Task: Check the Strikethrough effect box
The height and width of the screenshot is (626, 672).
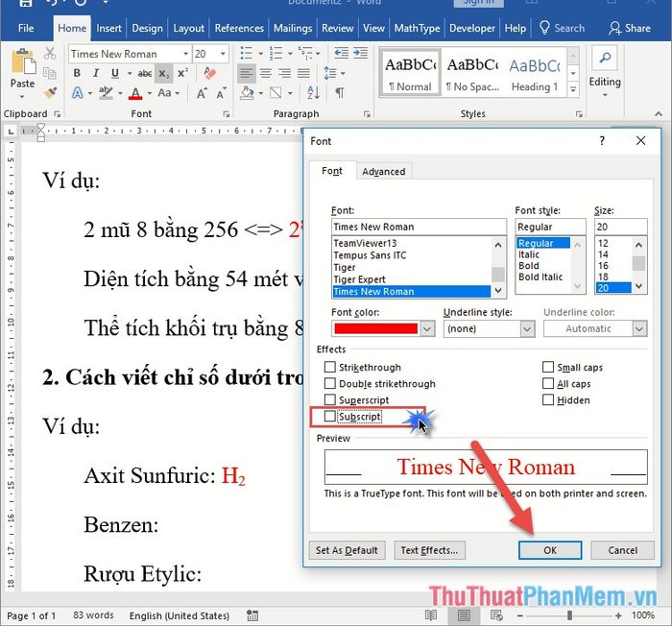Action: [329, 367]
